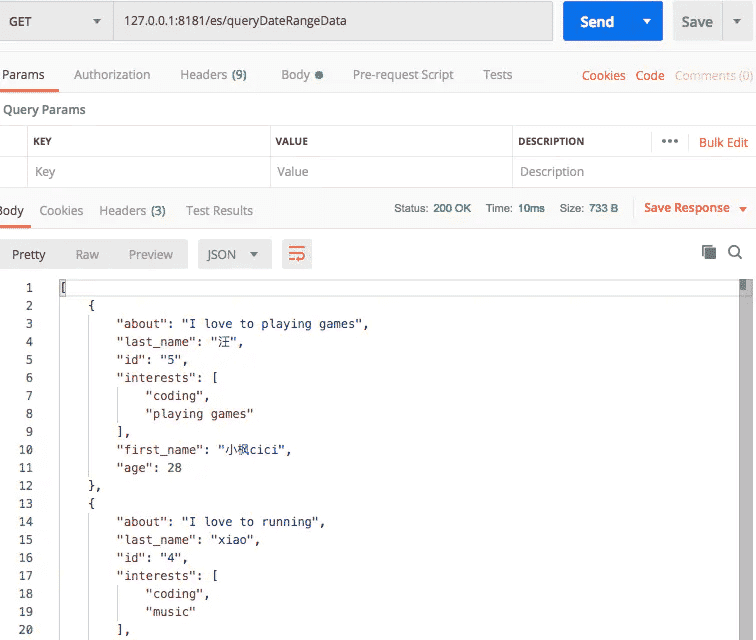Viewport: 756px width, 640px height.
Task: Click the "playing games" interest on line 8
Action: point(199,414)
